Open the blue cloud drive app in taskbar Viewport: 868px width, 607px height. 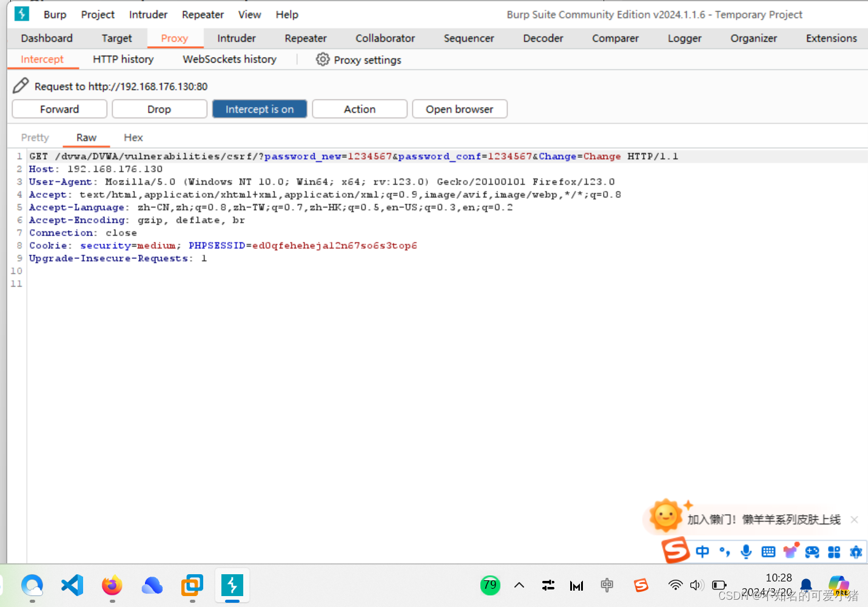[152, 585]
